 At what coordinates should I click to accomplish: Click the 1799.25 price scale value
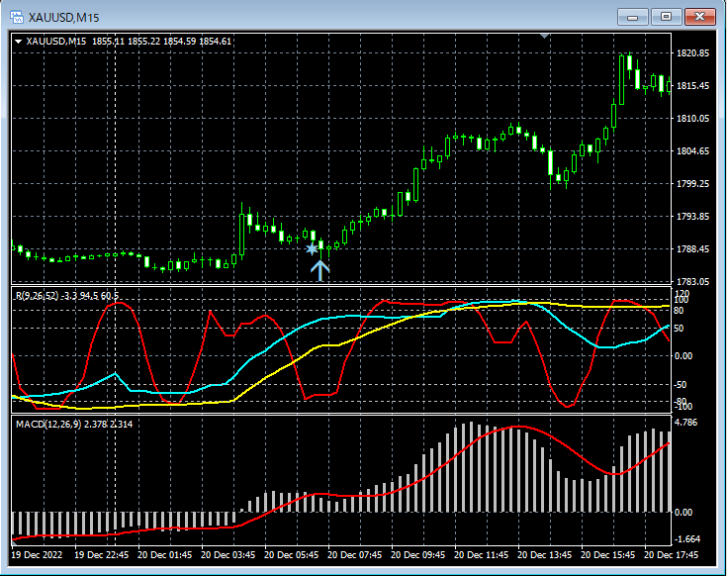(692, 184)
